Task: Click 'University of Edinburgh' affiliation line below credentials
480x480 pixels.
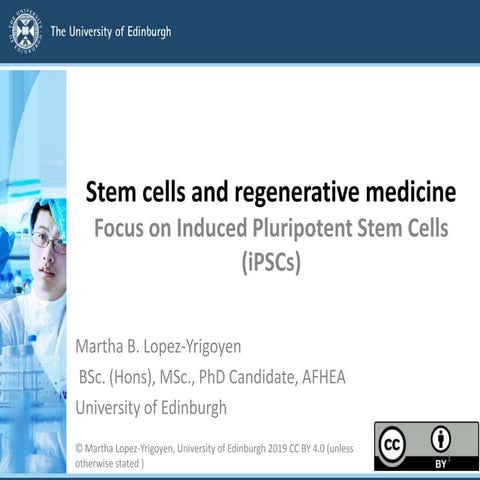Action: click(151, 408)
